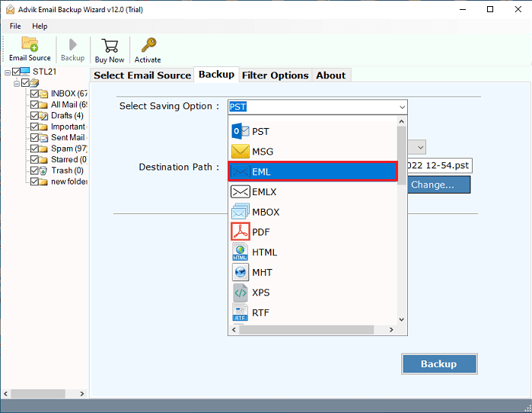Choose HTML from the saving options list
This screenshot has width=532, height=413.
click(x=313, y=252)
